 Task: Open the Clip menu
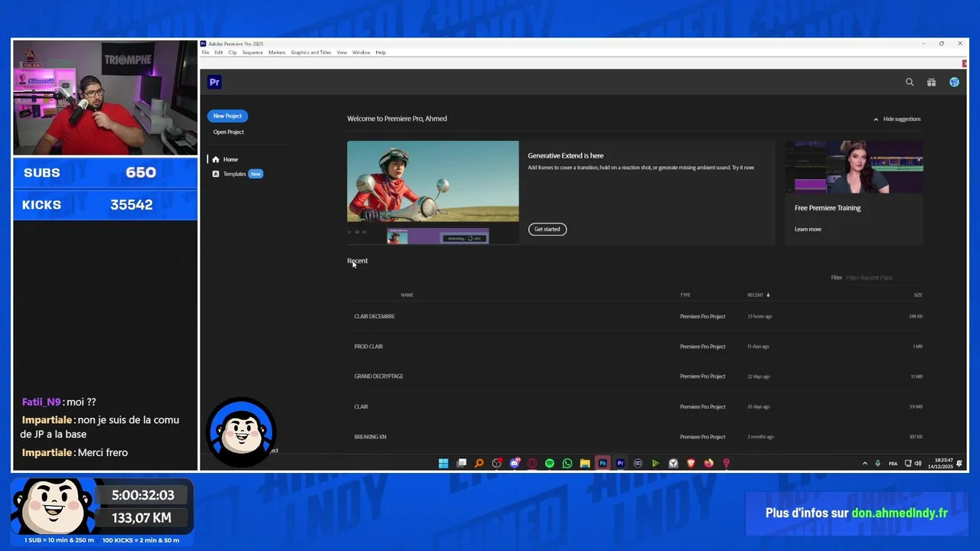click(x=233, y=52)
